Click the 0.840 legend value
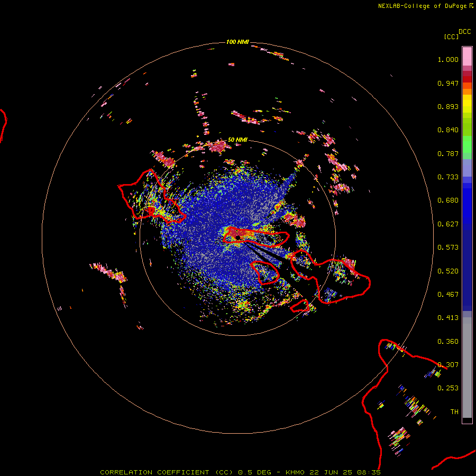Screen dimensions: 476x476 pos(448,130)
